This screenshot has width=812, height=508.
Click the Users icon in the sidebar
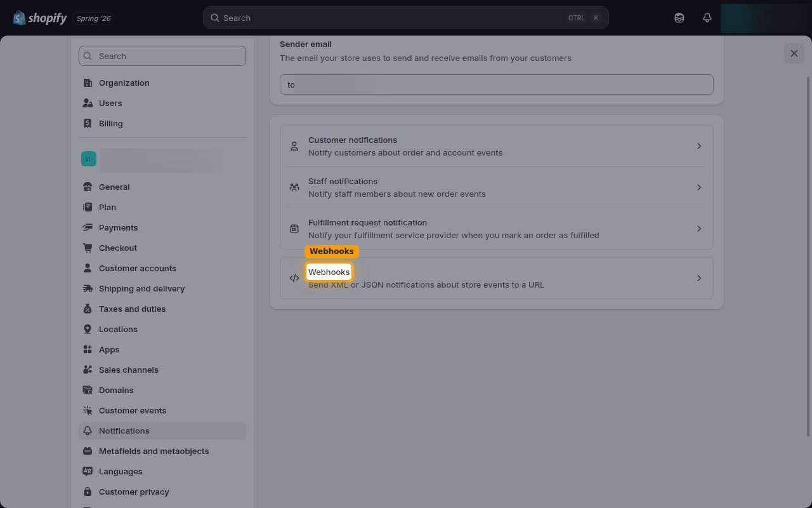tap(88, 103)
